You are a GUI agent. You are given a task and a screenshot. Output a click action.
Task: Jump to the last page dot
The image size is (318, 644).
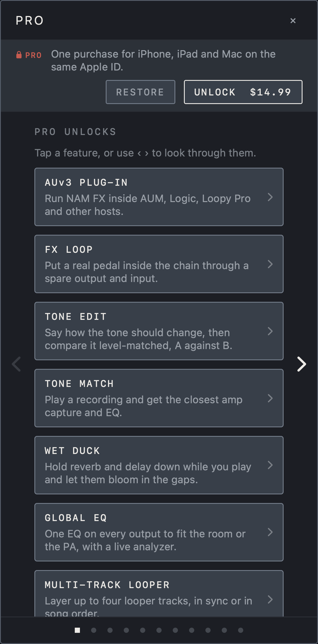pos(241,630)
